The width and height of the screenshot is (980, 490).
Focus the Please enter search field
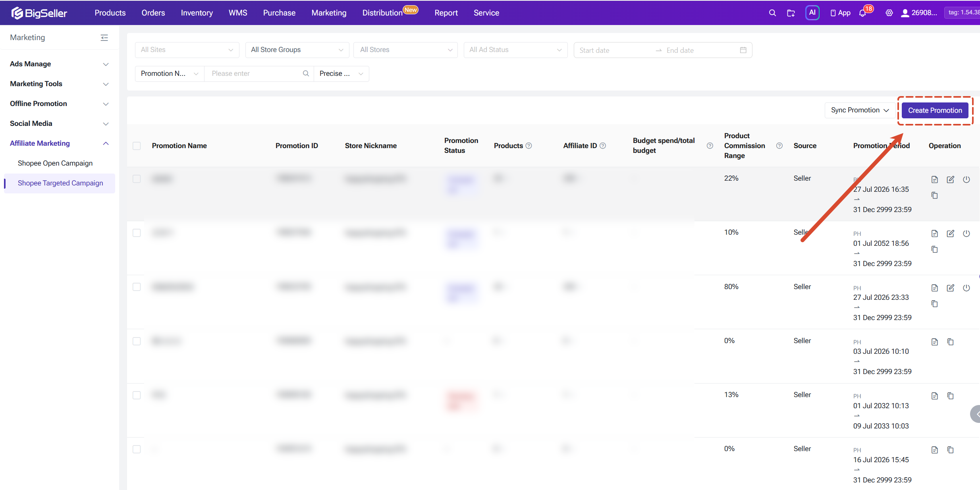(254, 74)
